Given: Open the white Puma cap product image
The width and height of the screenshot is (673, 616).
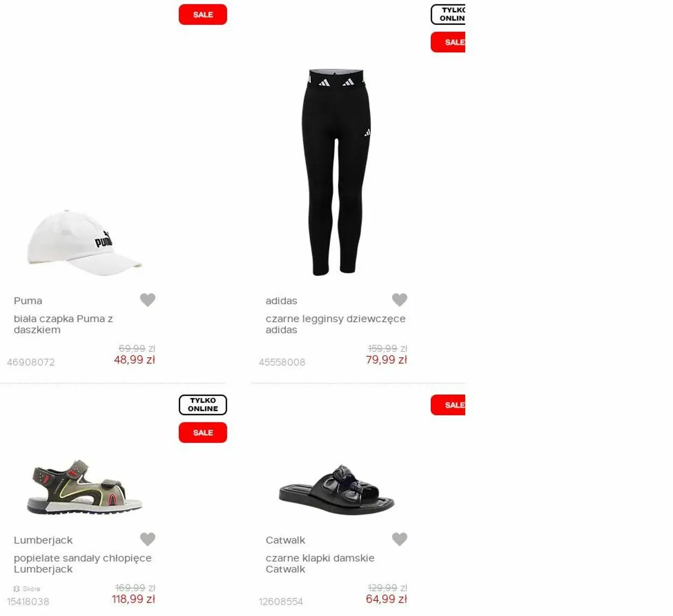Looking at the screenshot, I should click(x=85, y=243).
